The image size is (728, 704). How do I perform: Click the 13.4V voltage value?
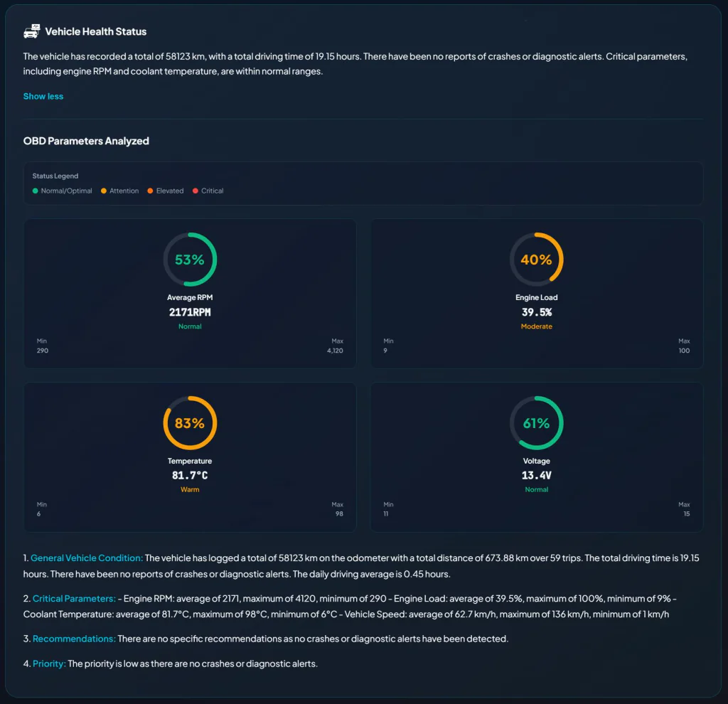coord(536,475)
